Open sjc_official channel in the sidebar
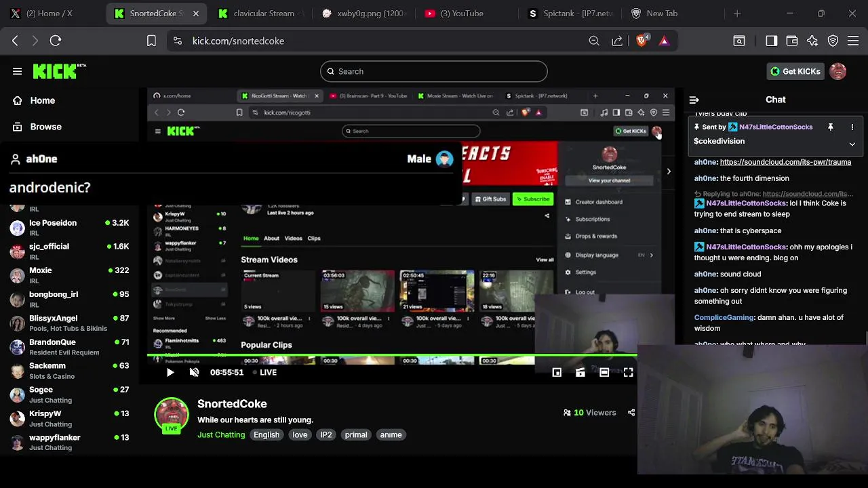 click(x=69, y=251)
